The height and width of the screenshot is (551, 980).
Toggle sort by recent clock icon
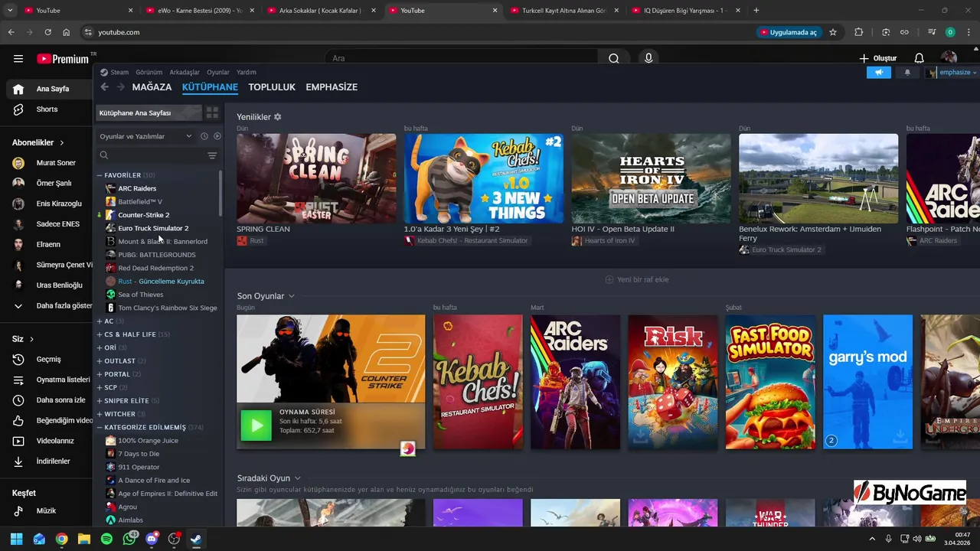coord(204,136)
